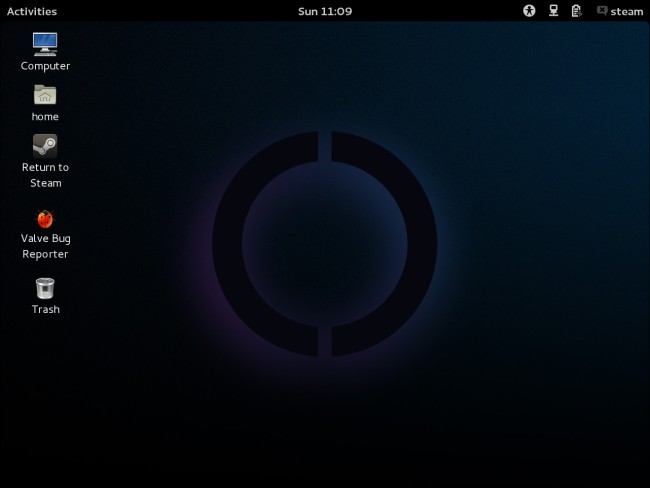
Task: Click the network connection tray icon
Action: [x=553, y=11]
